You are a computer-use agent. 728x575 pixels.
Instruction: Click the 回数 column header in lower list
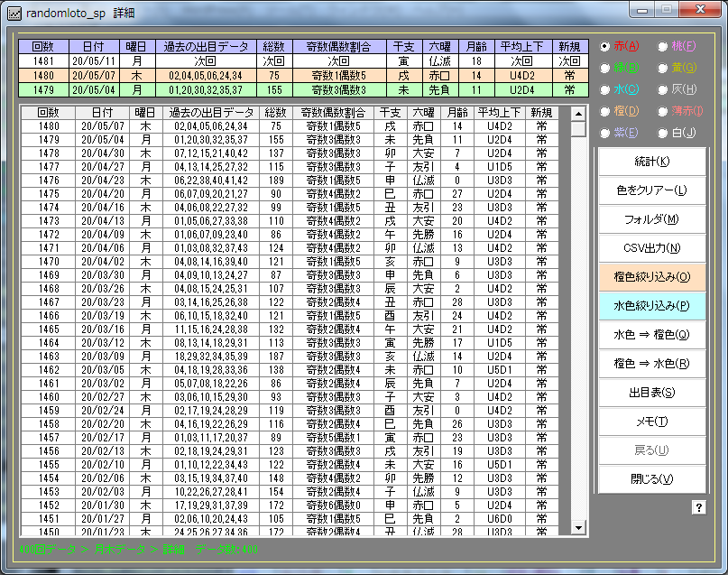49,113
